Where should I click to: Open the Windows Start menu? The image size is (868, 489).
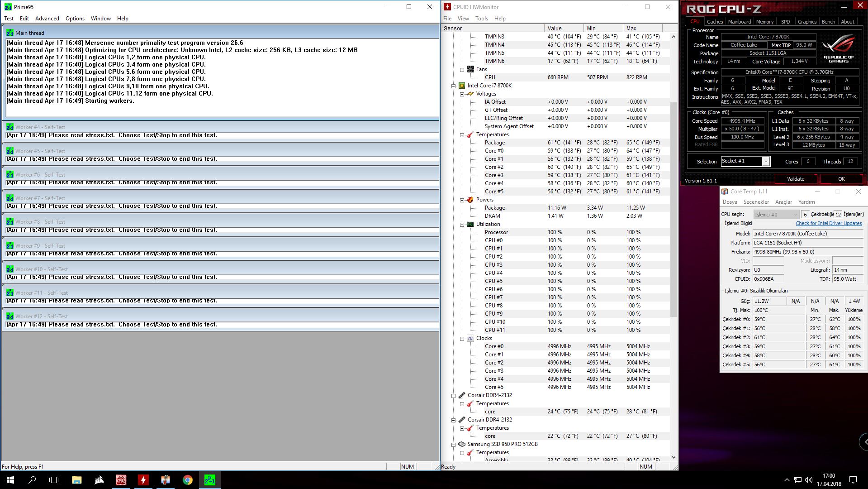(x=10, y=480)
